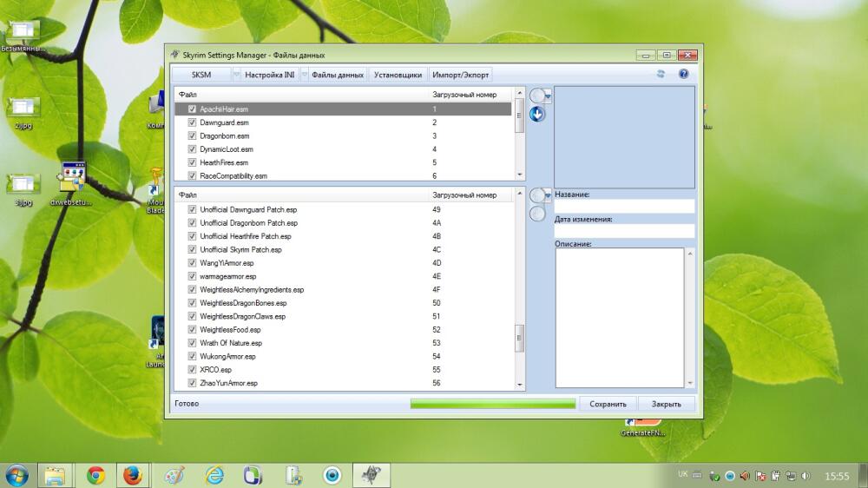Click the blue move-down arrow icon

click(536, 114)
